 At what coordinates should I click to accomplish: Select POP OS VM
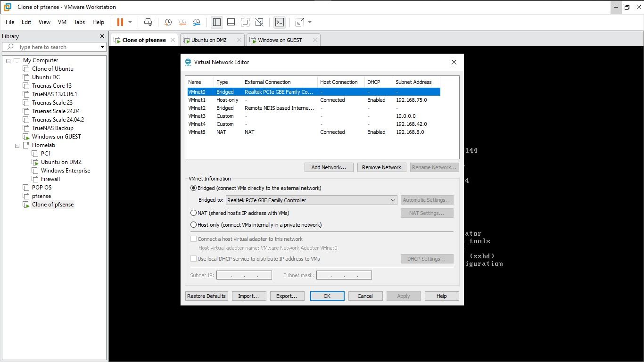point(42,188)
